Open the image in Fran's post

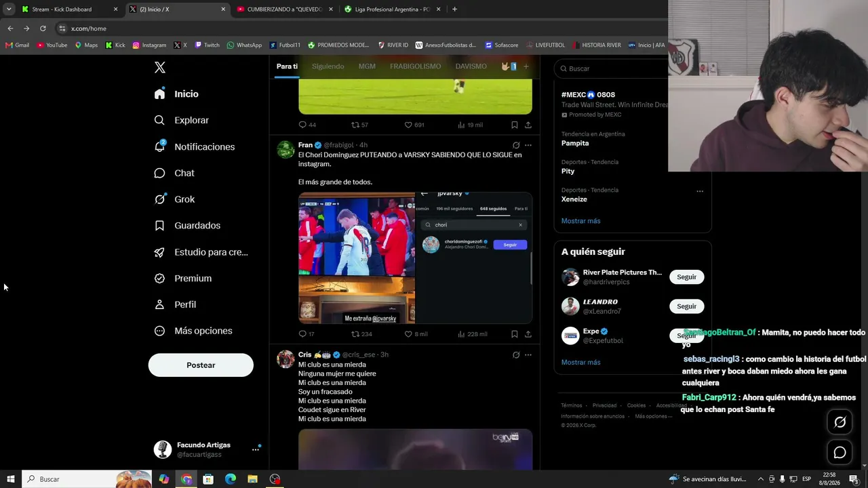point(415,258)
